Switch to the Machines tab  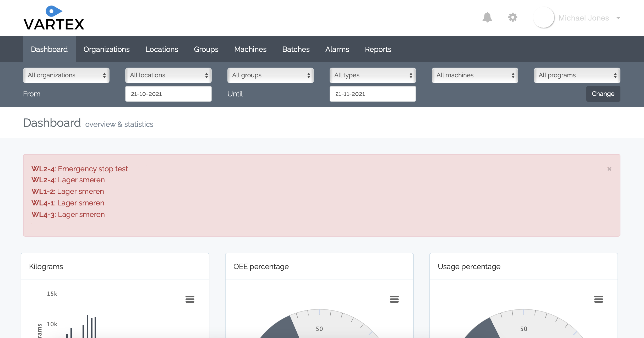pyautogui.click(x=250, y=49)
